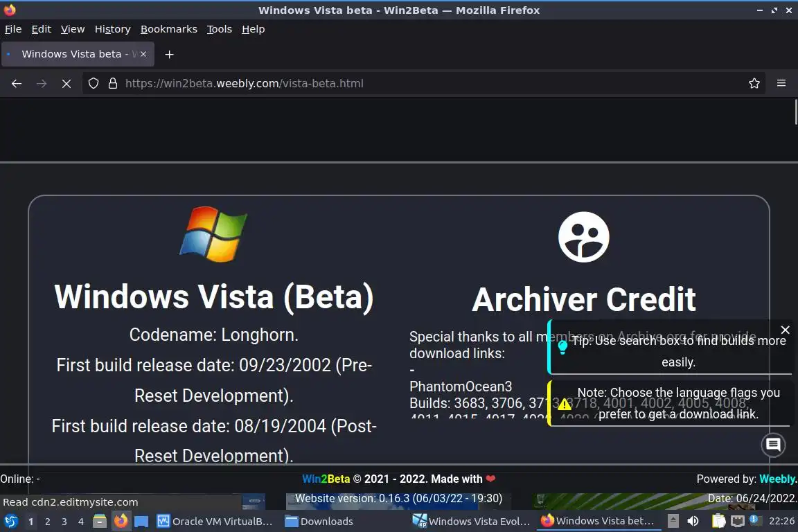This screenshot has height=532, width=798.
Task: Click the show desktop taskbar icon
Action: pyautogui.click(x=141, y=522)
